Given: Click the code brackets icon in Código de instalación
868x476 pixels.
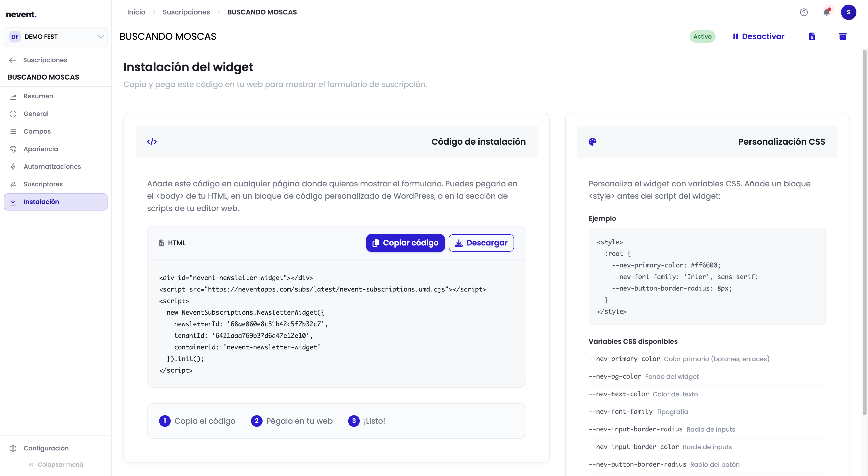Looking at the screenshot, I should coord(152,142).
